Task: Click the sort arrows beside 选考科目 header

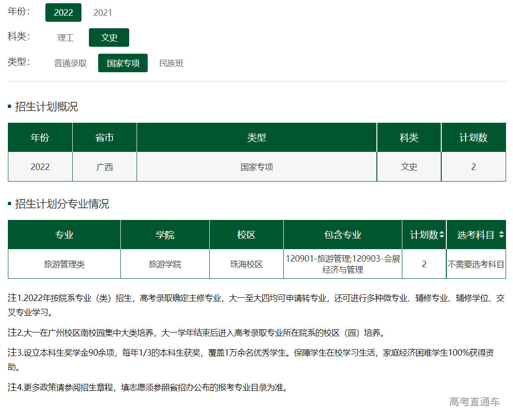Action: tap(501, 235)
